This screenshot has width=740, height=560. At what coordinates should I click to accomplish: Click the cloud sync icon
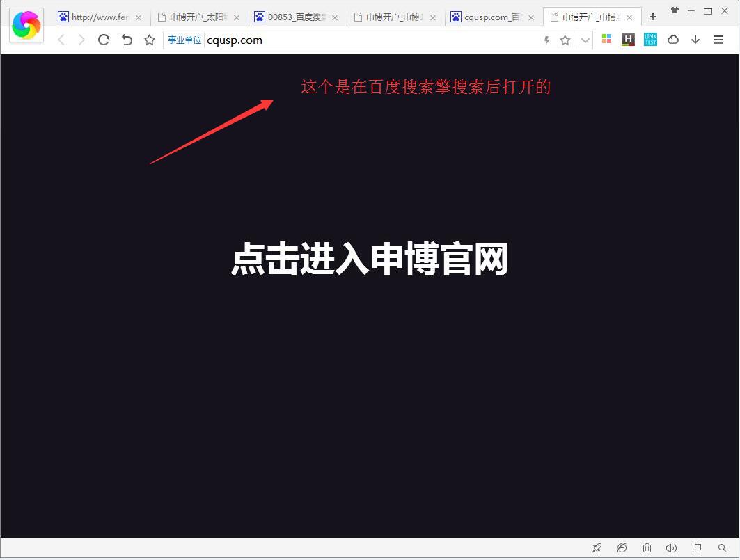click(673, 40)
